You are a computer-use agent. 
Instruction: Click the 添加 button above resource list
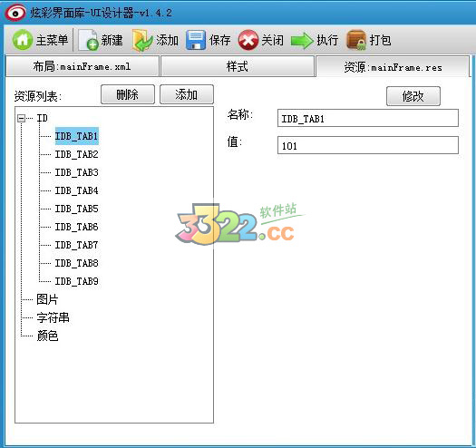tap(187, 94)
